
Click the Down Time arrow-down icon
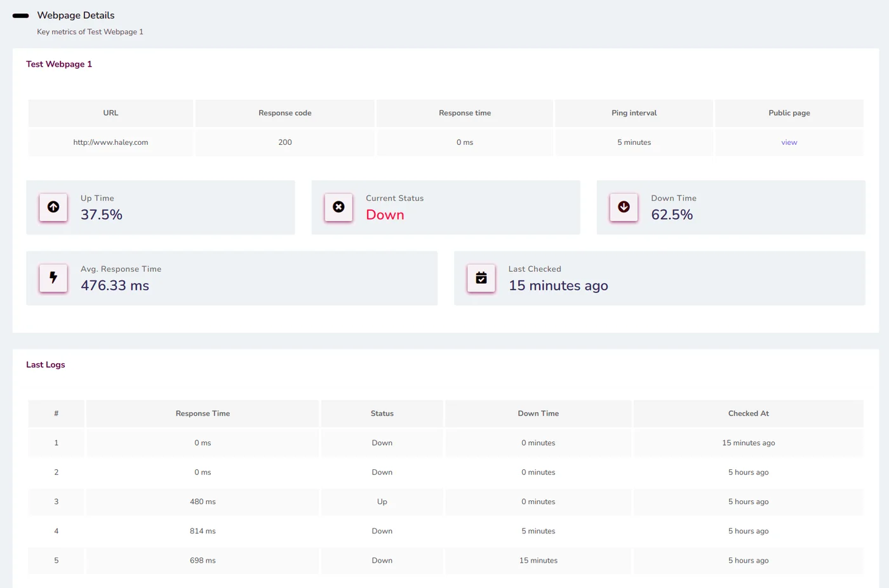[x=624, y=207]
